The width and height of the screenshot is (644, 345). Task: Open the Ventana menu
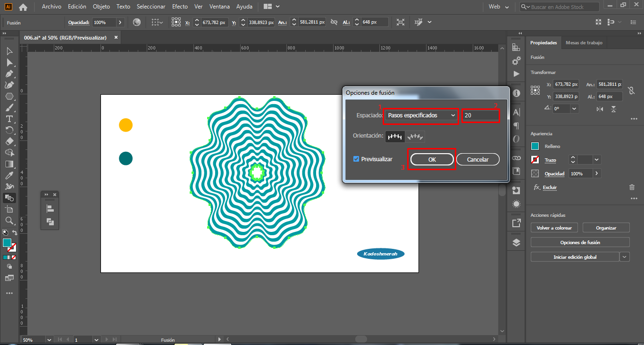click(x=219, y=7)
